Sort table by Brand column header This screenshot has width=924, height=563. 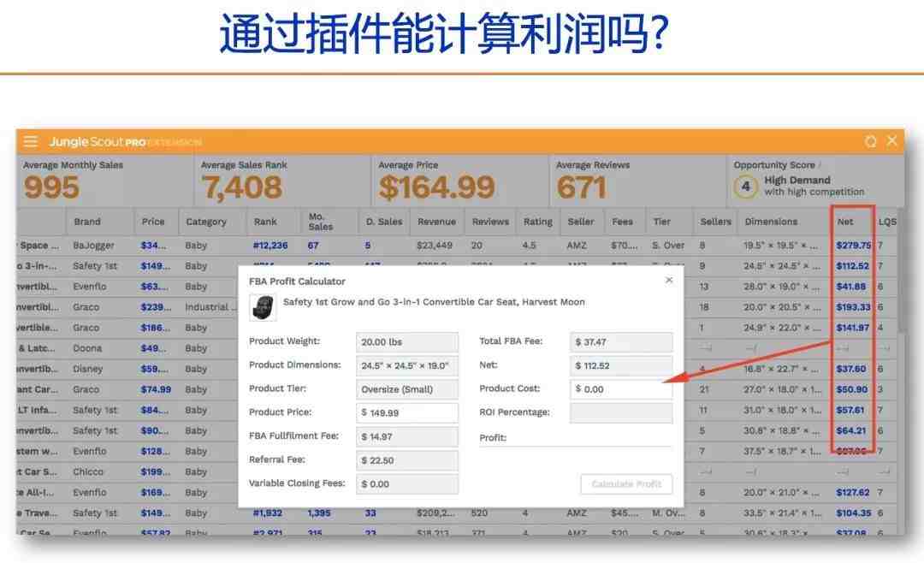pos(87,222)
